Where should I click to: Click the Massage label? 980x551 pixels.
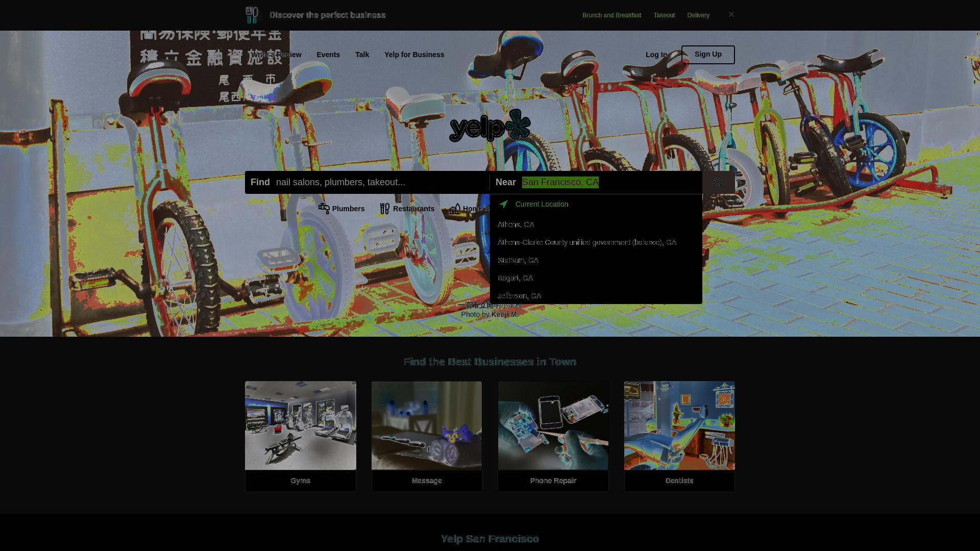coord(427,481)
